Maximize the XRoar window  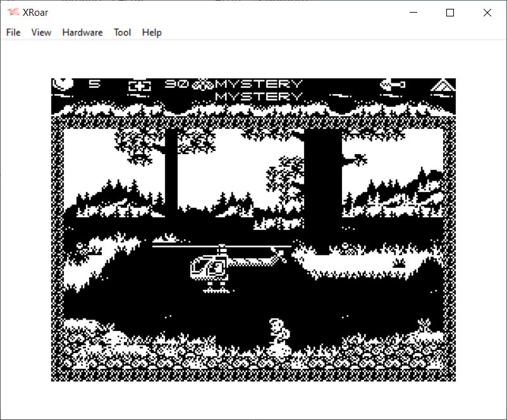(x=450, y=13)
